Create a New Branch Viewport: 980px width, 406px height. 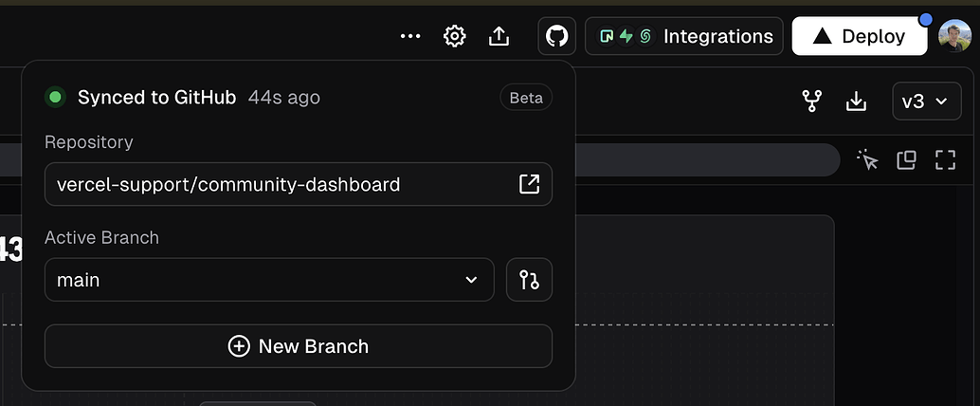299,346
